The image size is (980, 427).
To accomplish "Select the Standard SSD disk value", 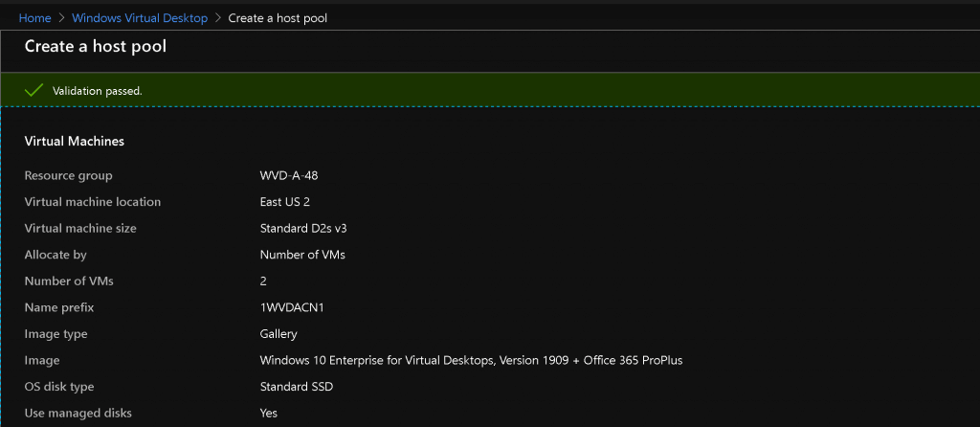I will pyautogui.click(x=297, y=387).
